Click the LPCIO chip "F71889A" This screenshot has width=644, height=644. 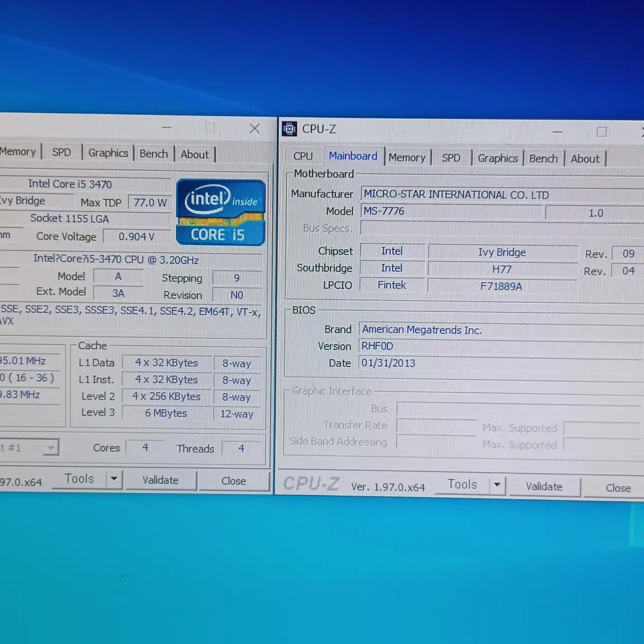[501, 286]
